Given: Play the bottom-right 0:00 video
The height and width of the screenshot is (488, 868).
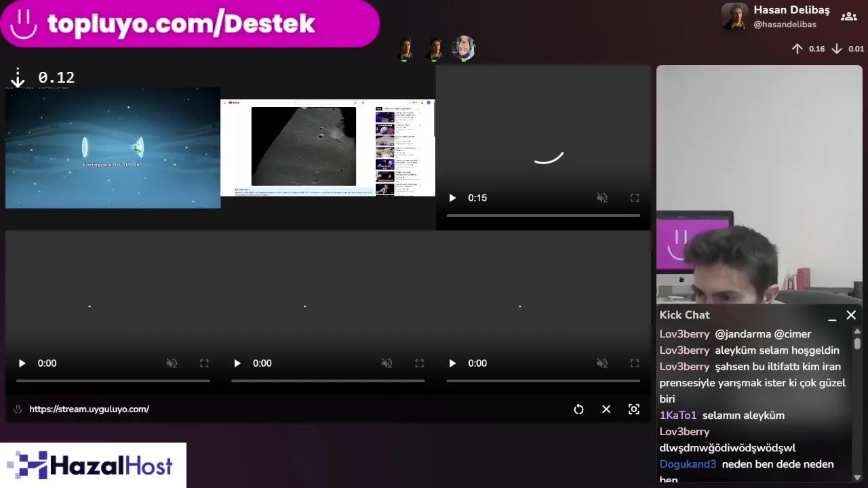Looking at the screenshot, I should pos(452,363).
